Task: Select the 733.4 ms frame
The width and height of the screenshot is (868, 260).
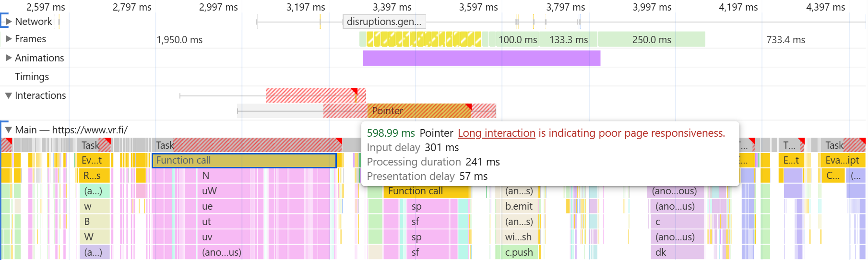Action: (785, 40)
